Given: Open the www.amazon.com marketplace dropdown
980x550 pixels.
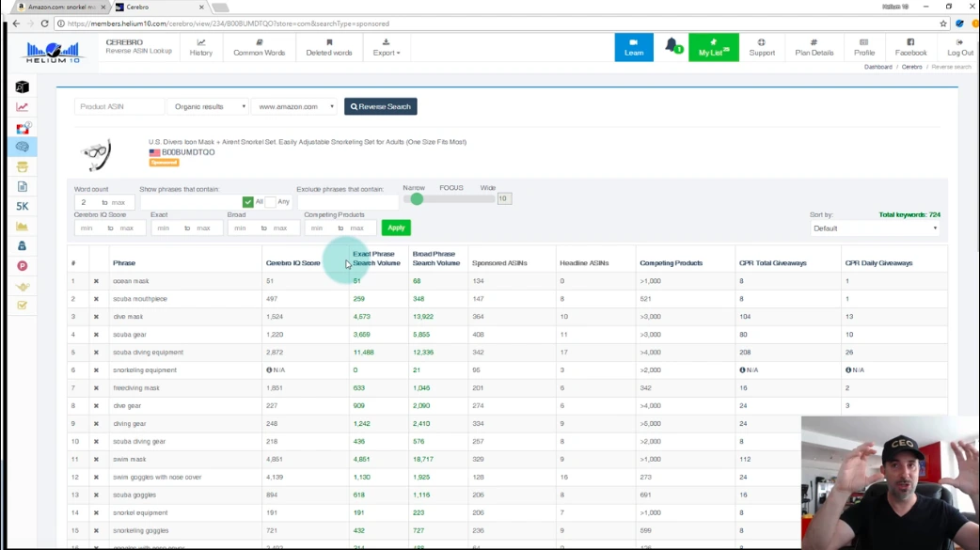Looking at the screenshot, I should 294,107.
